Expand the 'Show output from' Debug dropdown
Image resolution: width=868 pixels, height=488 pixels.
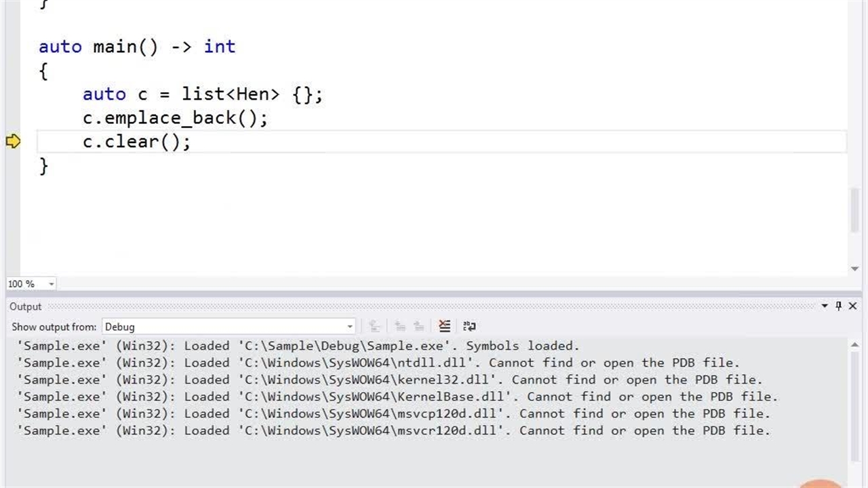tap(350, 327)
